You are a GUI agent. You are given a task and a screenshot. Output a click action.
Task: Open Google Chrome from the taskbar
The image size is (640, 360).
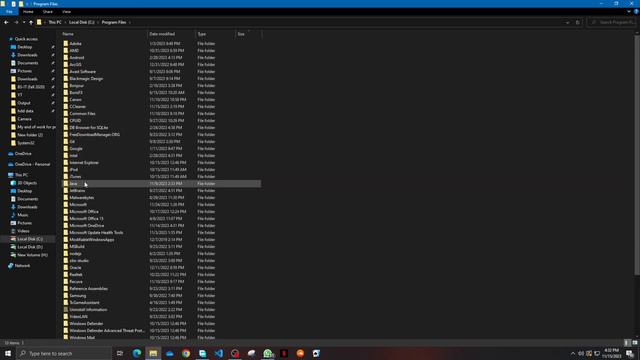(x=186, y=353)
